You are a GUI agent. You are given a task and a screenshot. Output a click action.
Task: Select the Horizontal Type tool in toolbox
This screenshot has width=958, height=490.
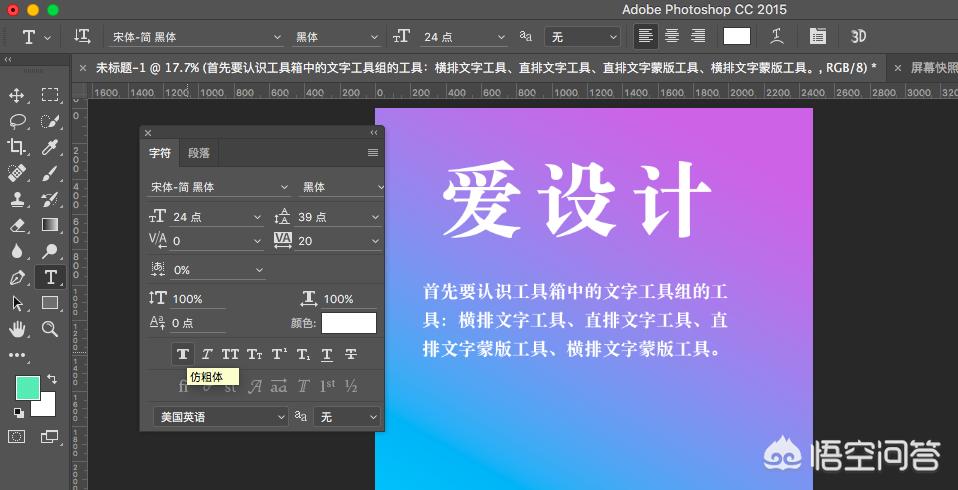[50, 277]
